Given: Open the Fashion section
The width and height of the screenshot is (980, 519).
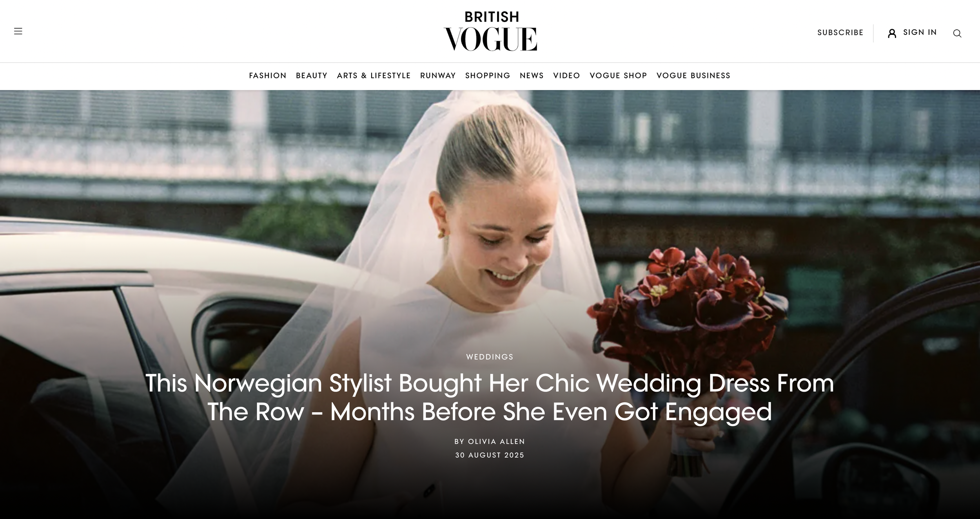Looking at the screenshot, I should click(268, 76).
